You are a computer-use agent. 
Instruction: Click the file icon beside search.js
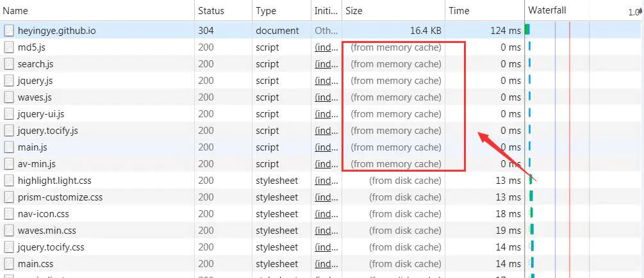[9, 64]
